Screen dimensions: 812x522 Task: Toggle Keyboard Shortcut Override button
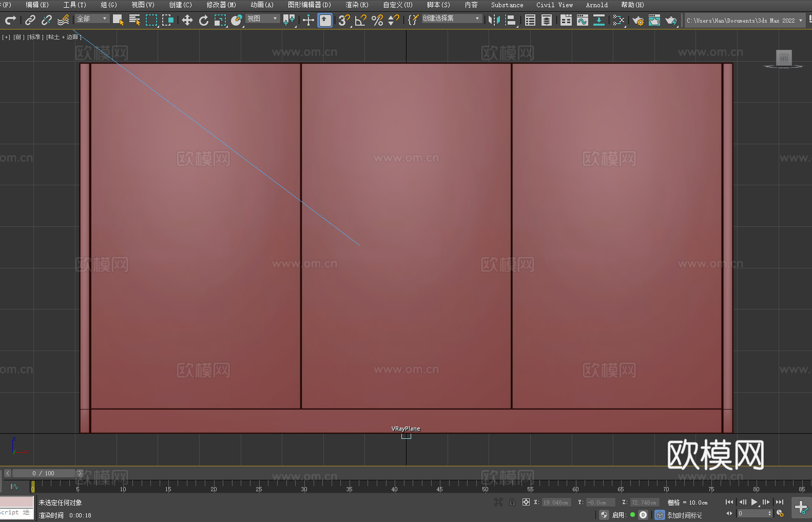(x=325, y=20)
